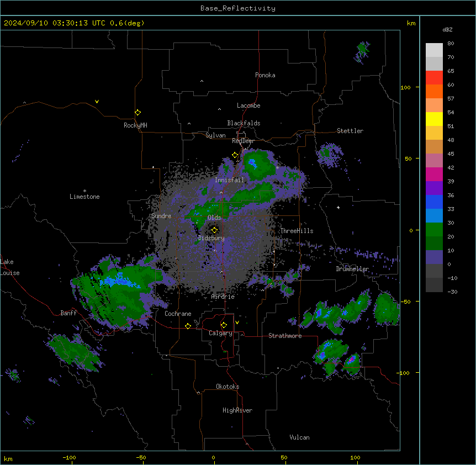Click the Vulcan label

tap(300, 437)
